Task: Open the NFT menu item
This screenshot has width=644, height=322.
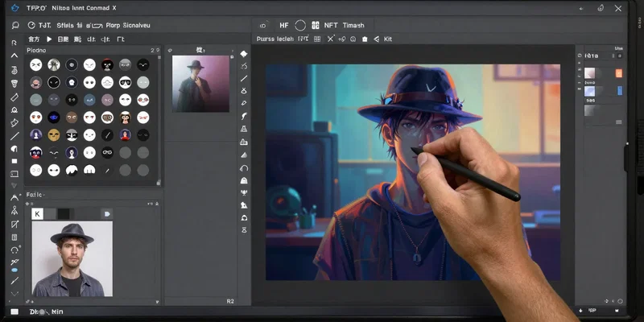Action: pos(331,26)
